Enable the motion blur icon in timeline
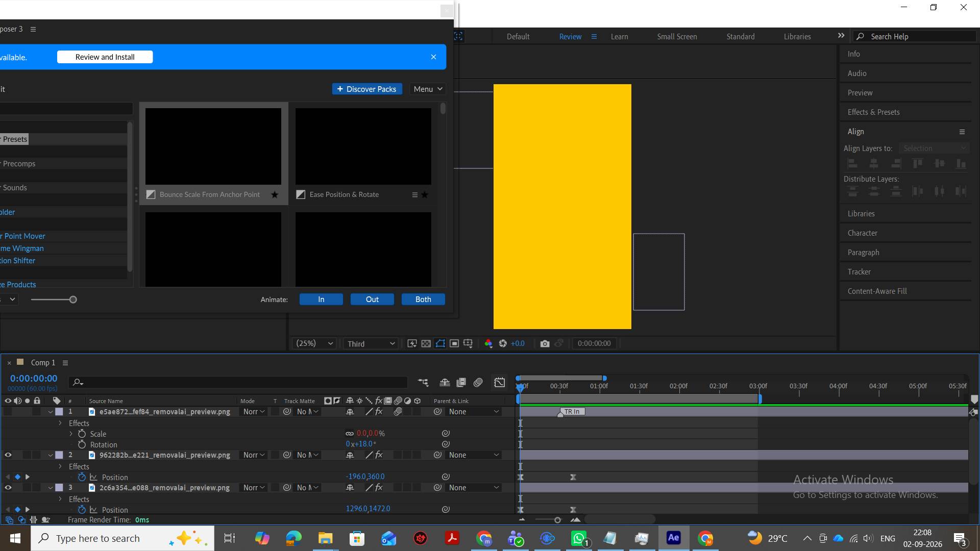Screen dimensions: 980x551 (x=478, y=382)
